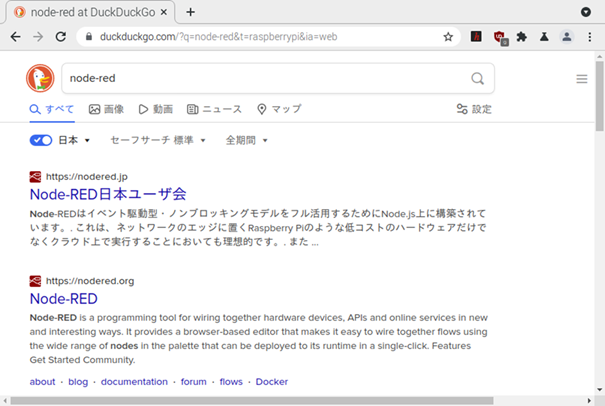605x406 pixels.
Task: Switch to the 画像 images tab
Action: click(107, 109)
